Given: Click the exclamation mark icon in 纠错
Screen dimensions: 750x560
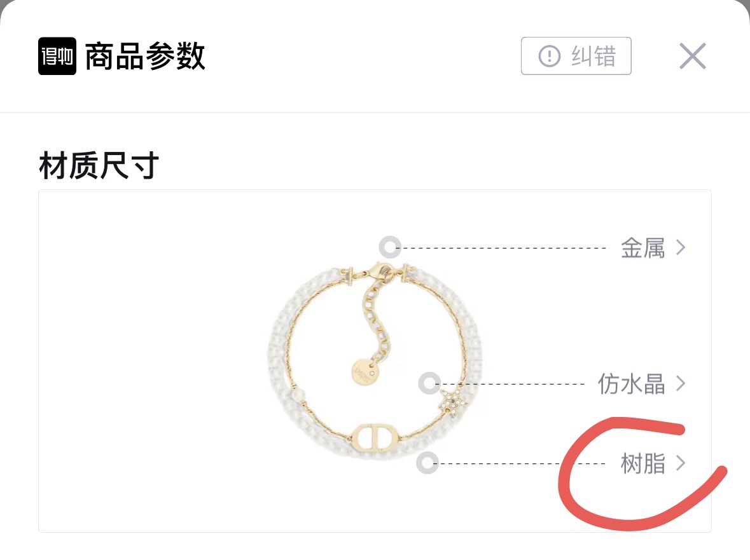Looking at the screenshot, I should click(x=549, y=56).
